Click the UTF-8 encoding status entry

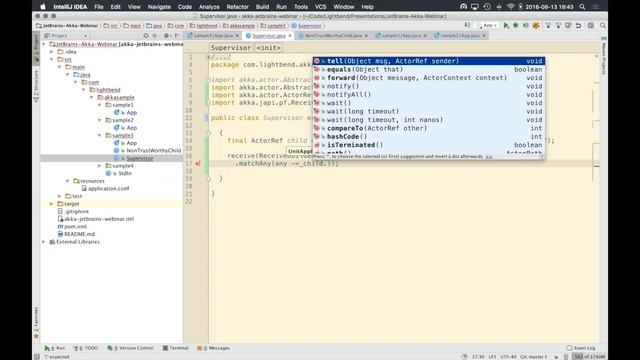click(x=508, y=356)
